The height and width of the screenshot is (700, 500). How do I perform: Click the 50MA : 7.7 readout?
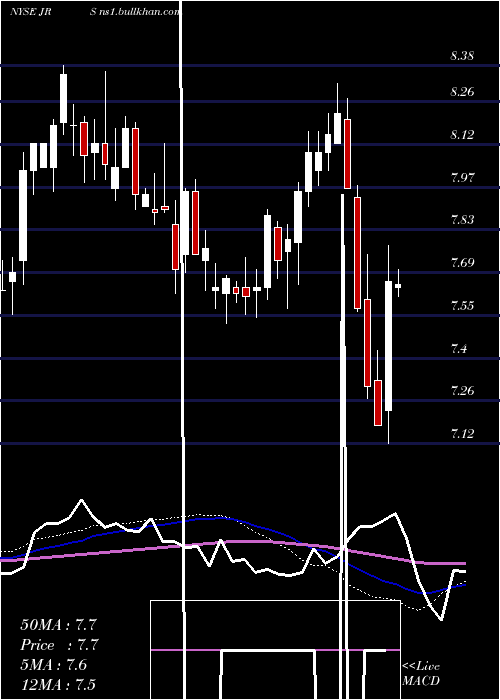[x=58, y=625]
